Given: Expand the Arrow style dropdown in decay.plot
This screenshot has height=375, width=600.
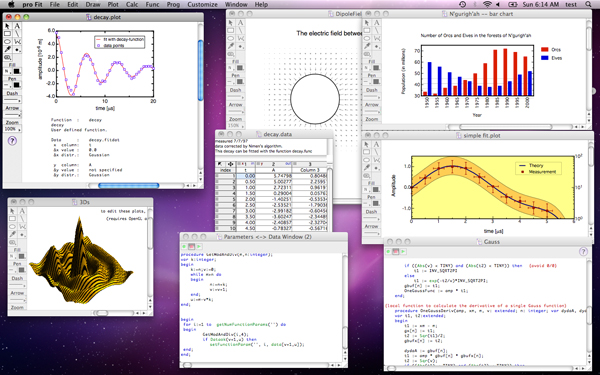Looking at the screenshot, I should 12,114.
